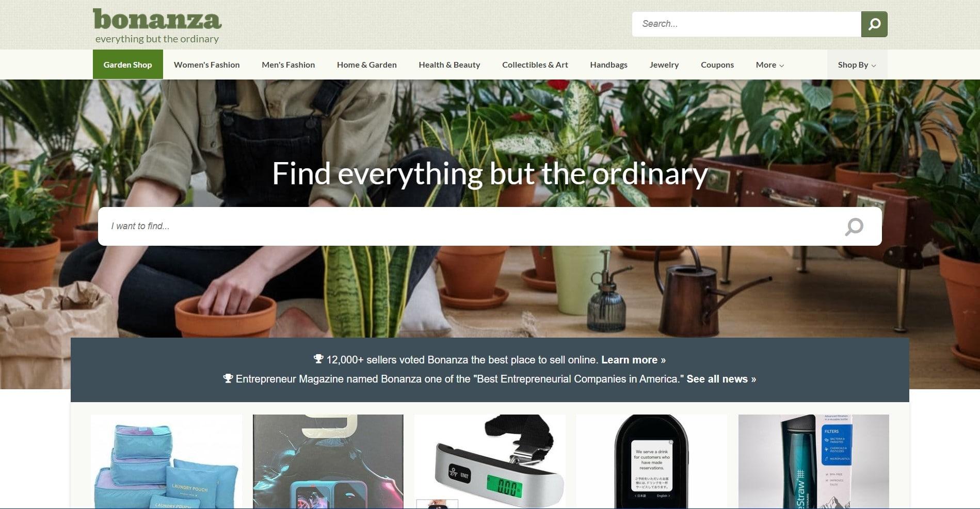Select Women's Fashion category

pyautogui.click(x=207, y=65)
